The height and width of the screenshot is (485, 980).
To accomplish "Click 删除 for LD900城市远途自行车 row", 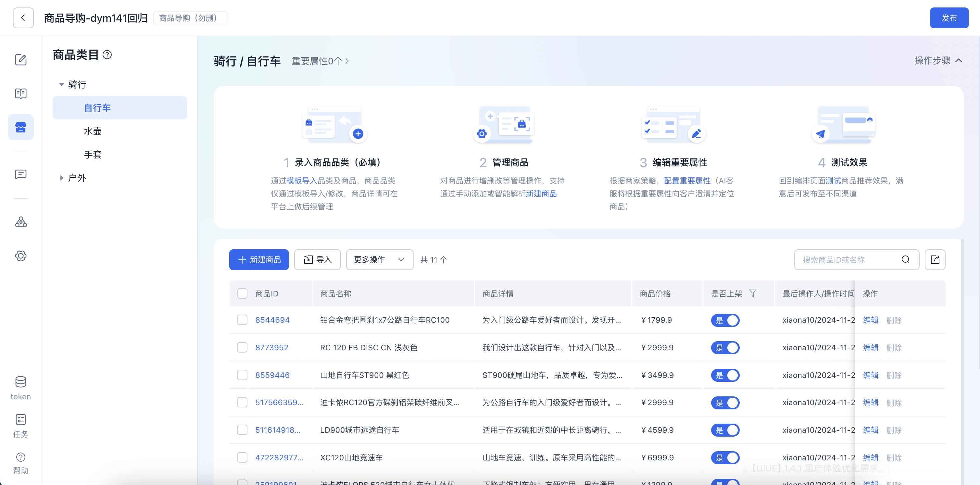I will pos(894,430).
